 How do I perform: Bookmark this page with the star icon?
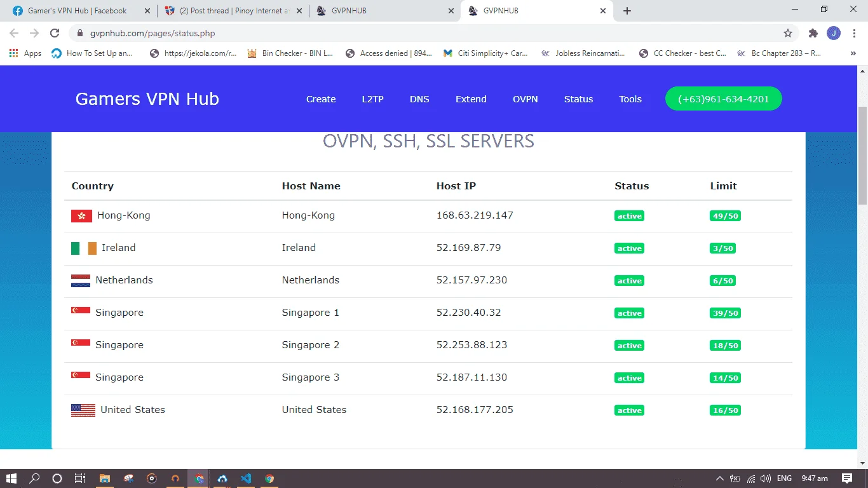tap(788, 33)
